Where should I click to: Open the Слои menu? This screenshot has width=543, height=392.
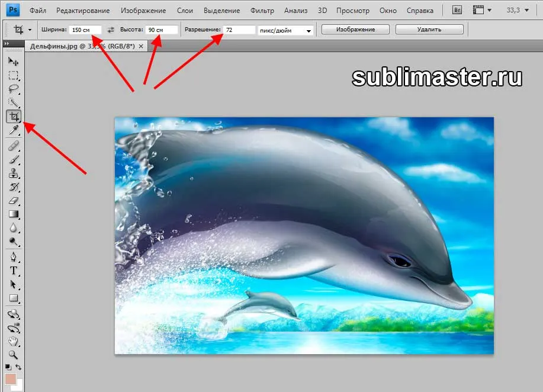coord(185,11)
